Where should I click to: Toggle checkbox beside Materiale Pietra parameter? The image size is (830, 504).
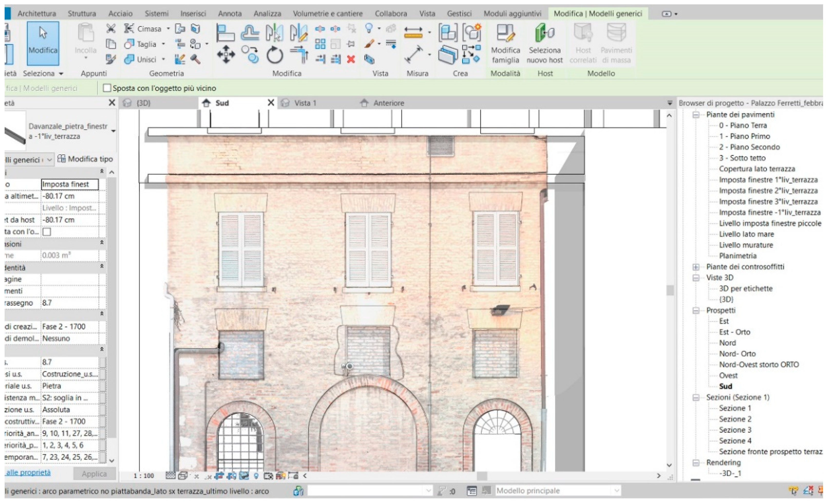point(103,386)
